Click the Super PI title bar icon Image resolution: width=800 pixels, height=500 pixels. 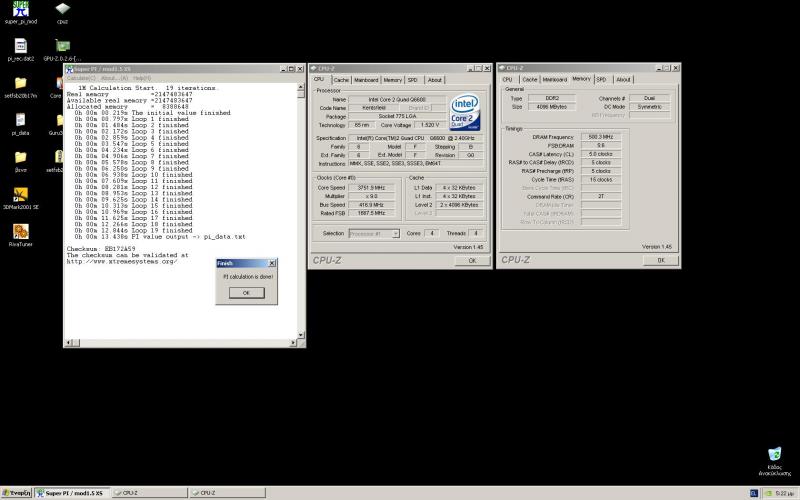click(69, 69)
